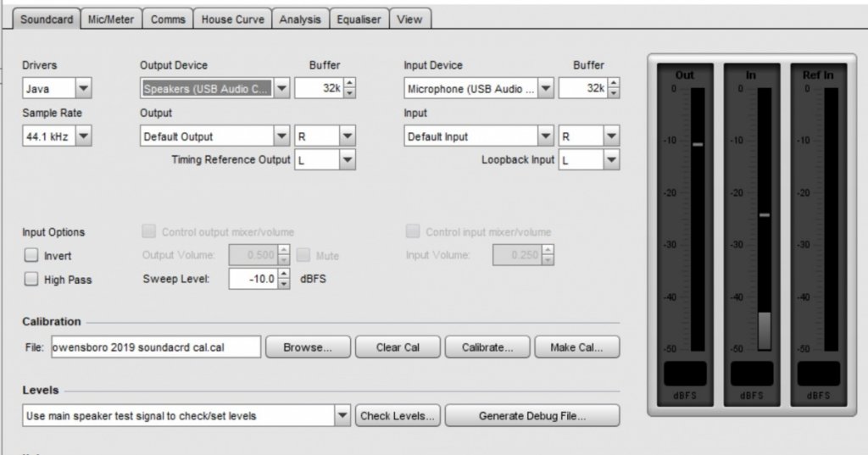Enable the Invert input option
Viewport: 868px width, 455px height.
pyautogui.click(x=31, y=255)
